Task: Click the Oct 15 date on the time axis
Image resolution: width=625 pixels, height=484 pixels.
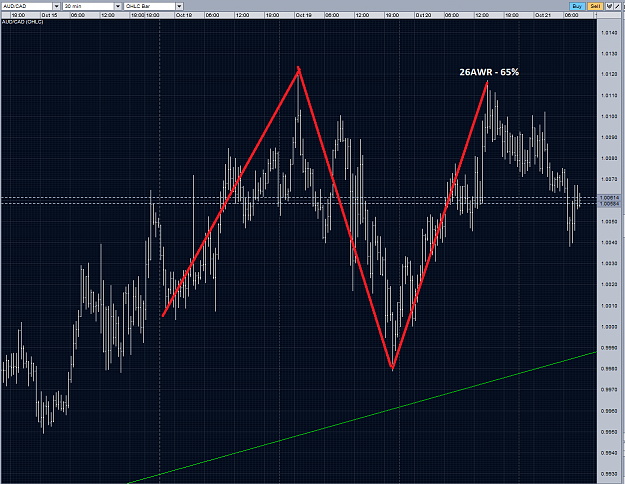Action: [x=49, y=15]
